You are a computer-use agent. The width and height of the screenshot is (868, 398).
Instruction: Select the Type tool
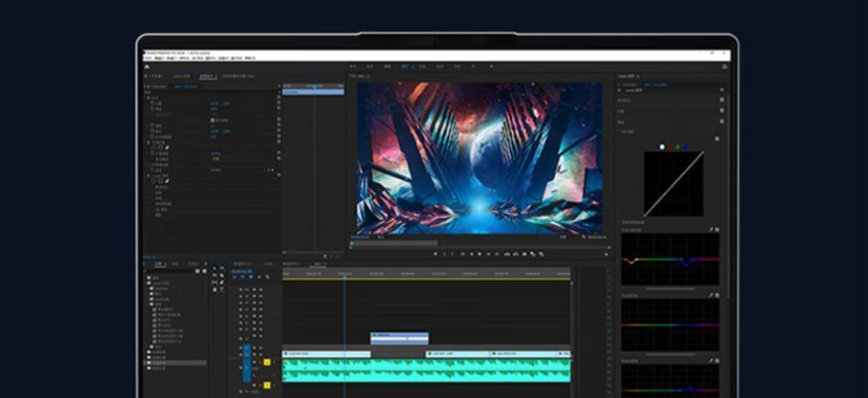point(222,289)
